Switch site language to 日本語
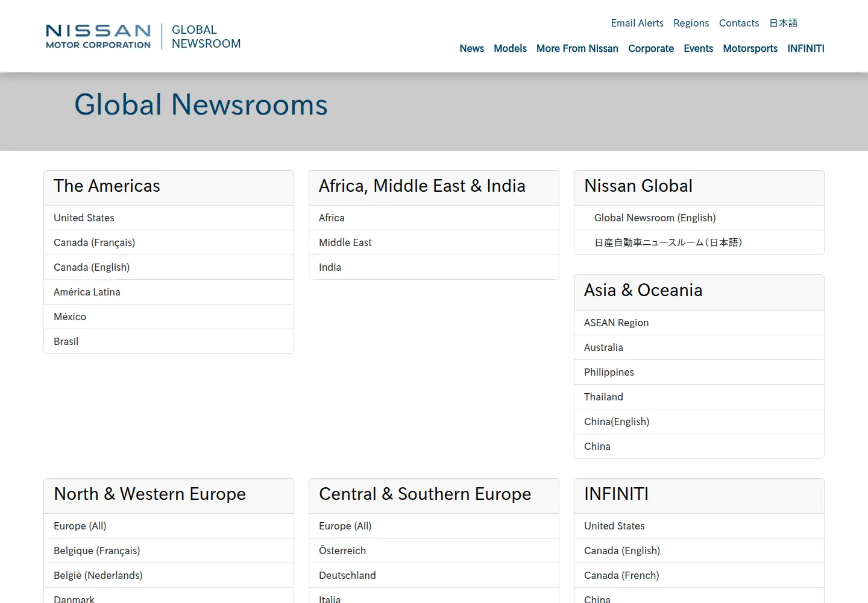868x603 pixels. pyautogui.click(x=784, y=23)
